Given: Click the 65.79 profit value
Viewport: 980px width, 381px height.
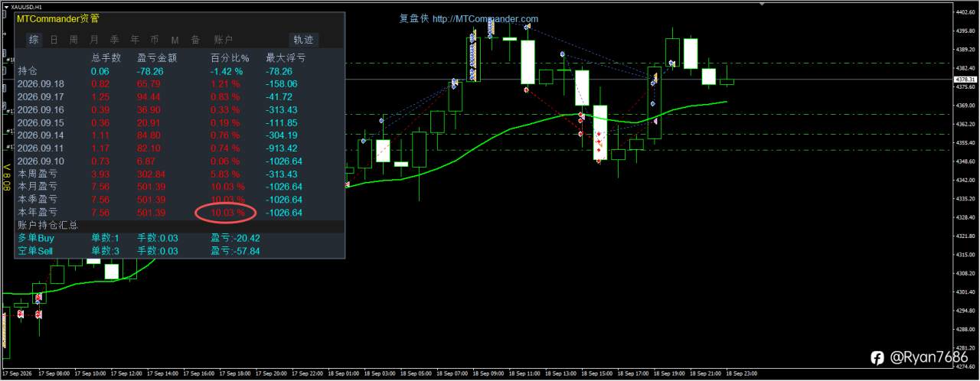Looking at the screenshot, I should 149,83.
